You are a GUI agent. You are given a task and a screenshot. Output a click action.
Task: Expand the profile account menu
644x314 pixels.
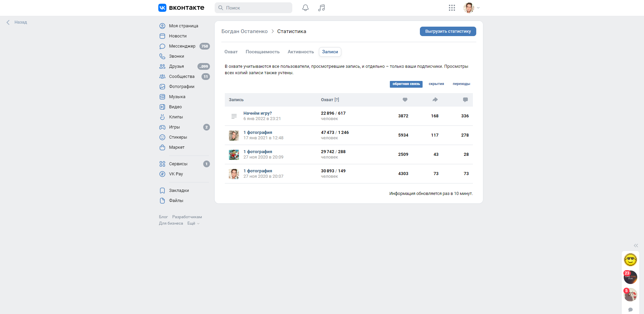pos(472,8)
